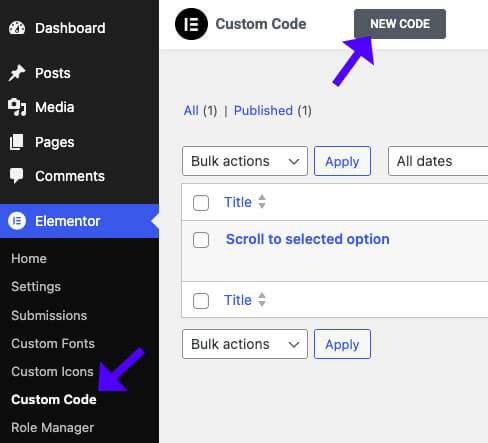The height and width of the screenshot is (443, 488).
Task: Filter by All codes link
Action: [x=191, y=111]
